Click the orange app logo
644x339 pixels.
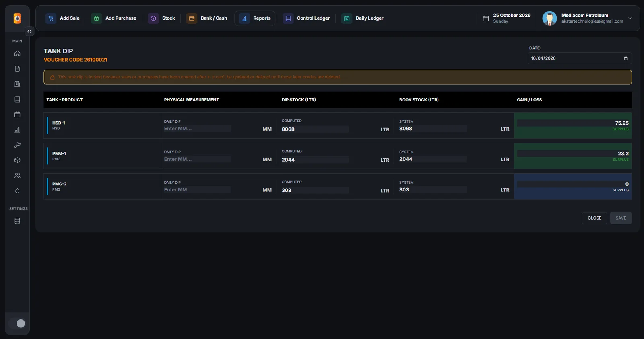coord(17,18)
